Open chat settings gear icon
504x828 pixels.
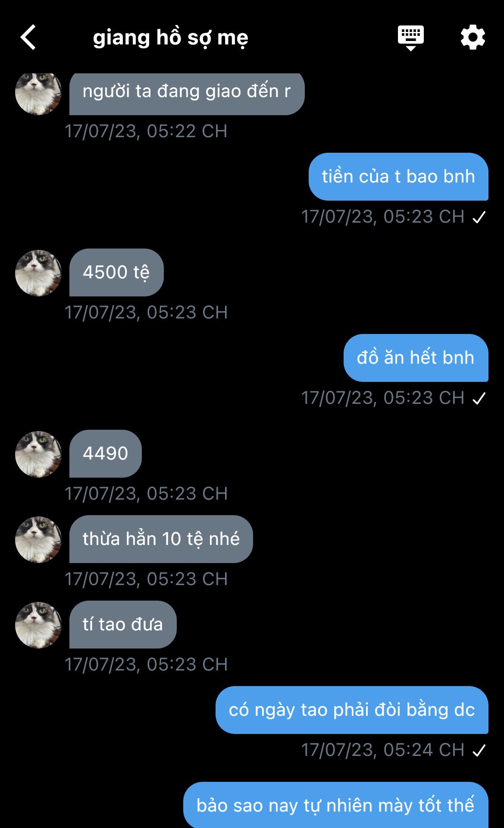click(473, 38)
